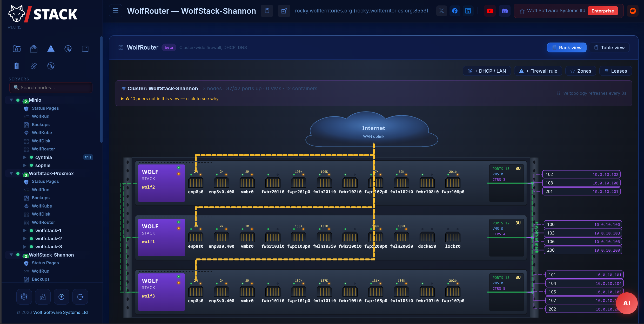Screen dimensions: 644x324
Task: Click the hamburger menu icon
Action: click(116, 11)
